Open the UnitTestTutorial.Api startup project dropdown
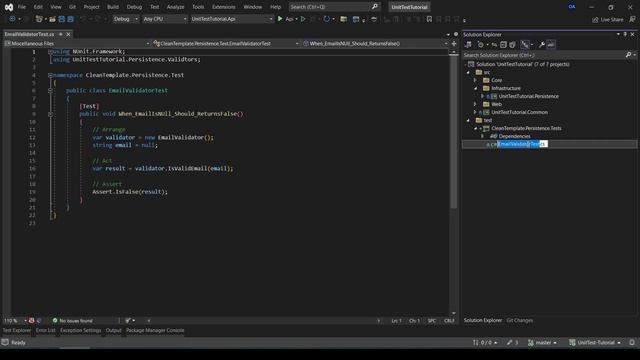 pos(231,19)
